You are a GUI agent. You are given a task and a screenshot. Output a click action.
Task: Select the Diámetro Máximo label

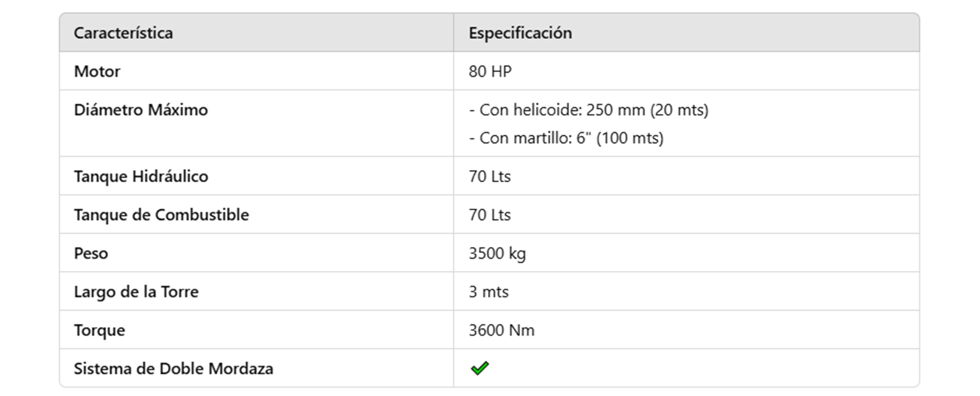[x=141, y=110]
